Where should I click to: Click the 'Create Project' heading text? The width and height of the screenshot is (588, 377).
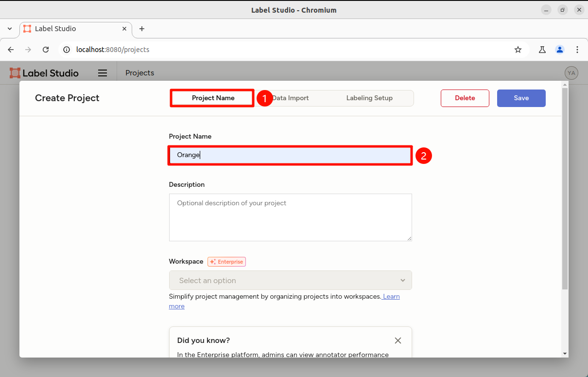click(x=67, y=98)
